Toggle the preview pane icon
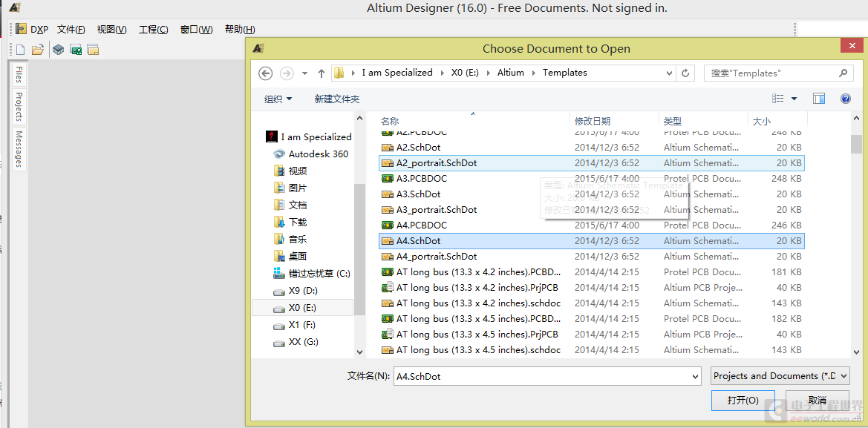Screen dimensions: 868x428 pos(819,99)
